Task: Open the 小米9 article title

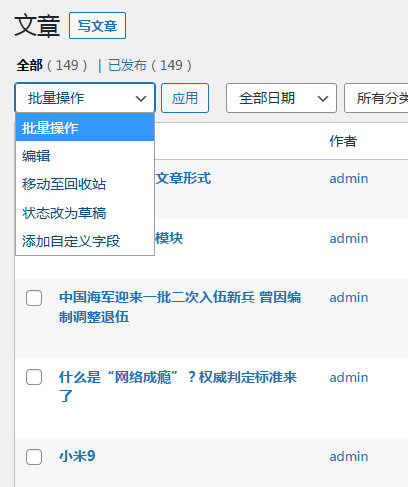Action: coord(77,456)
